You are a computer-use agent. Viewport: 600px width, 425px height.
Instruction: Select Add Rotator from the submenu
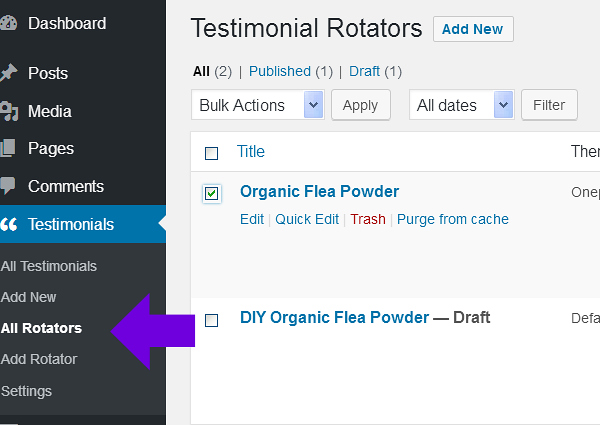tap(39, 359)
